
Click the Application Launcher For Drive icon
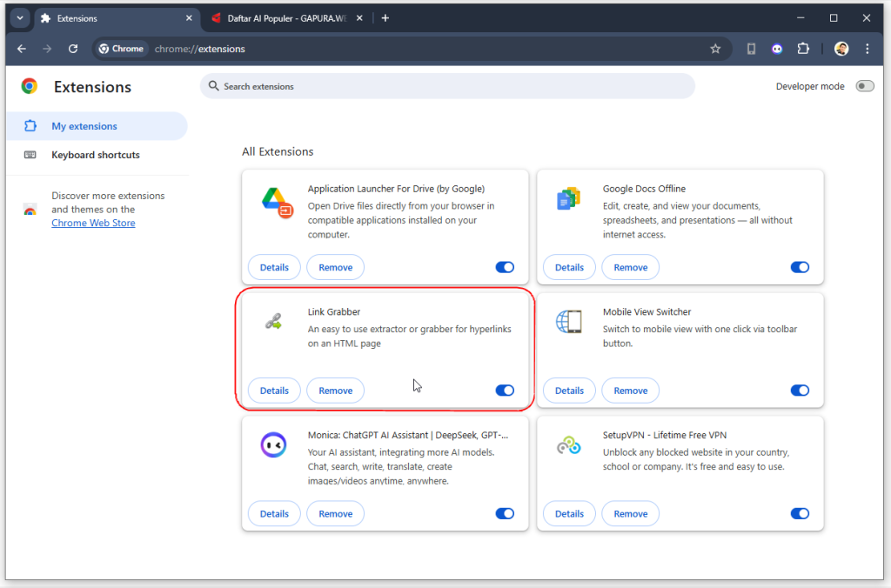(277, 203)
